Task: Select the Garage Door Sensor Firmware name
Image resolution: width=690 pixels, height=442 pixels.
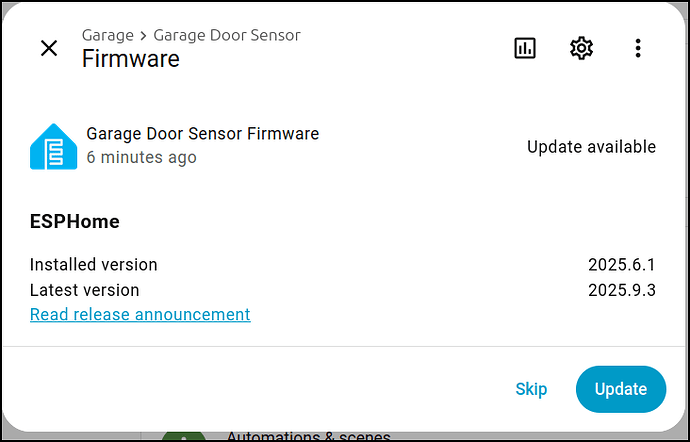Action: 203,133
